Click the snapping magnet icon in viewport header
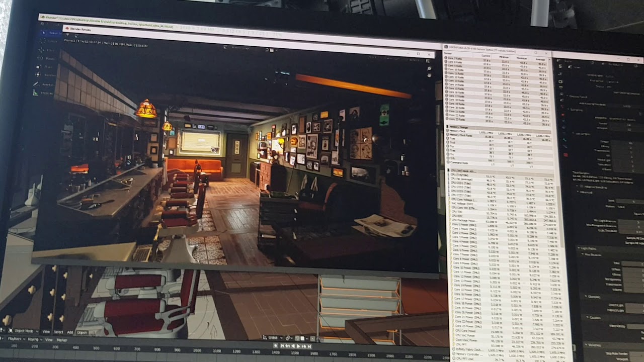Viewport: 644px width, 362px height. (297, 338)
